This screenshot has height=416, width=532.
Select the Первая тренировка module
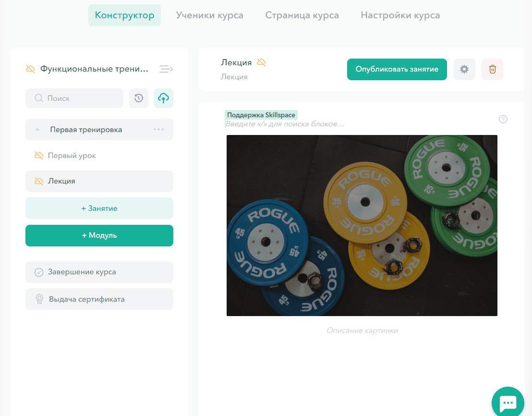click(x=99, y=130)
